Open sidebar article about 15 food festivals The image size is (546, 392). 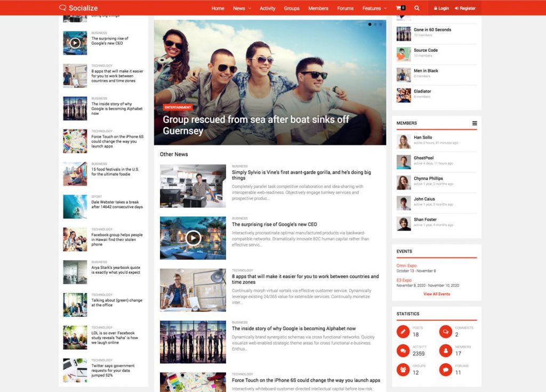coord(115,171)
